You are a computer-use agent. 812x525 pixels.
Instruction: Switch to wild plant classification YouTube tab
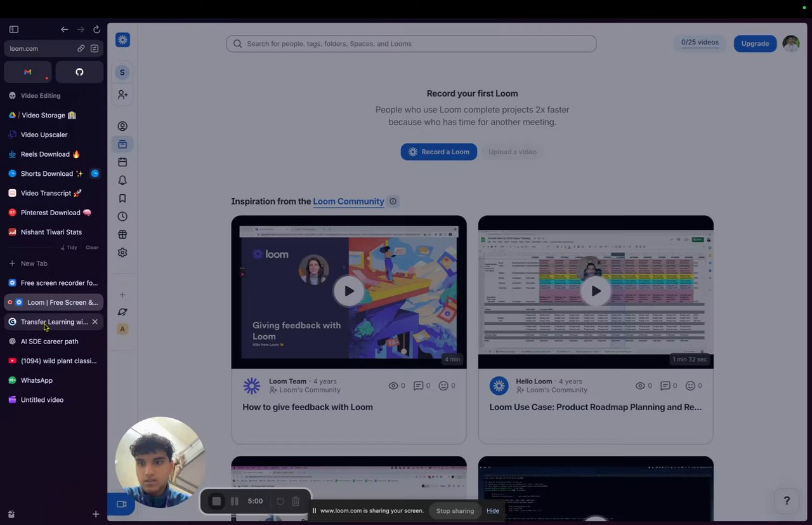coord(53,361)
